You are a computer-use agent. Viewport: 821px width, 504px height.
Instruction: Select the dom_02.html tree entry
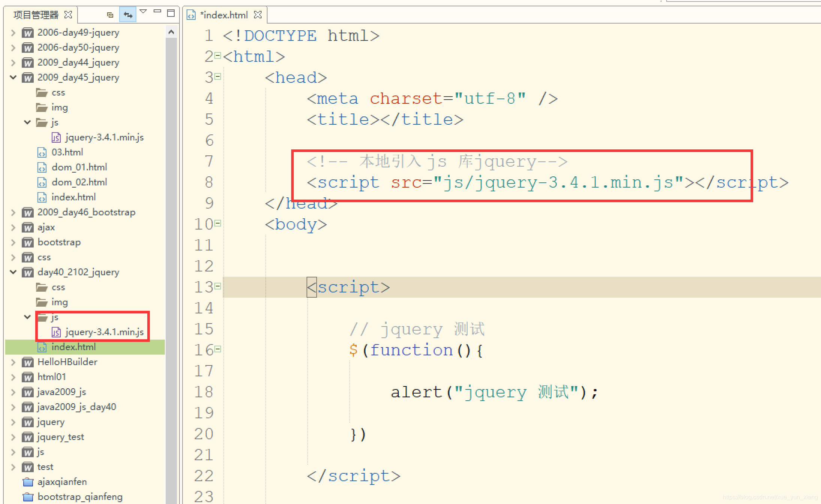79,182
